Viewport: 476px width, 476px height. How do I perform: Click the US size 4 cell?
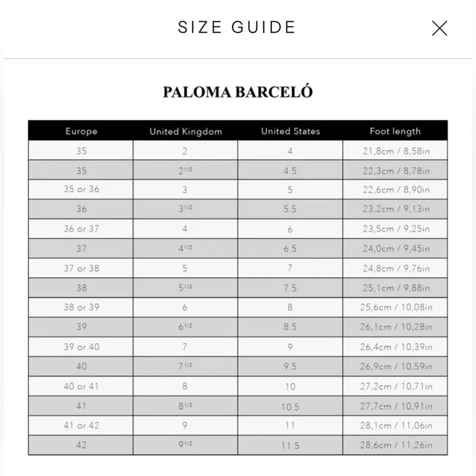(290, 150)
